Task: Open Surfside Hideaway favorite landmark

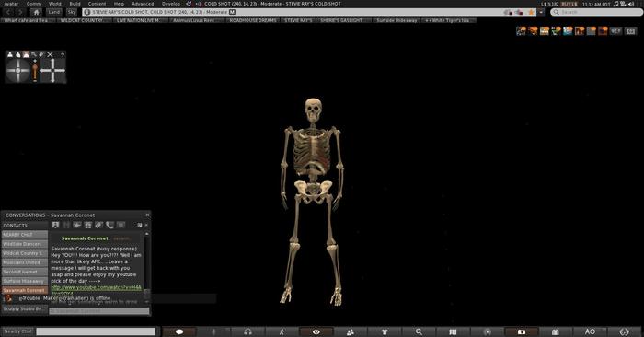Action: pos(397,20)
